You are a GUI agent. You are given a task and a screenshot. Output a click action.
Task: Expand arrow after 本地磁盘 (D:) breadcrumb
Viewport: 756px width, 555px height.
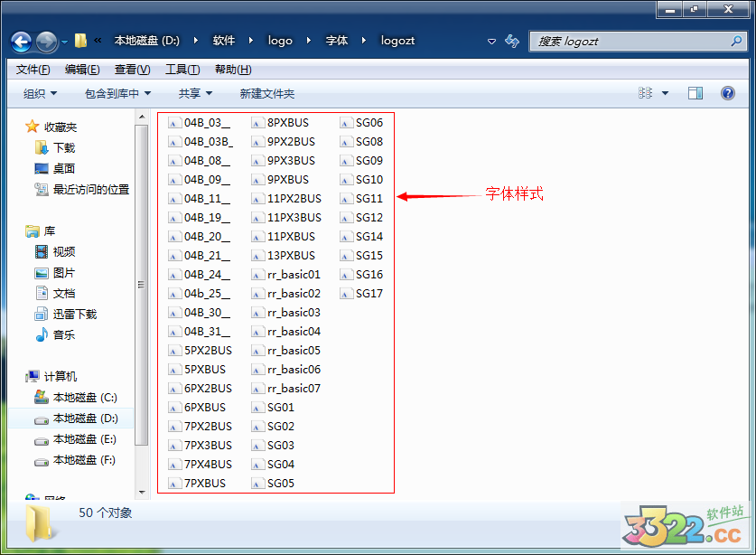[x=196, y=41]
